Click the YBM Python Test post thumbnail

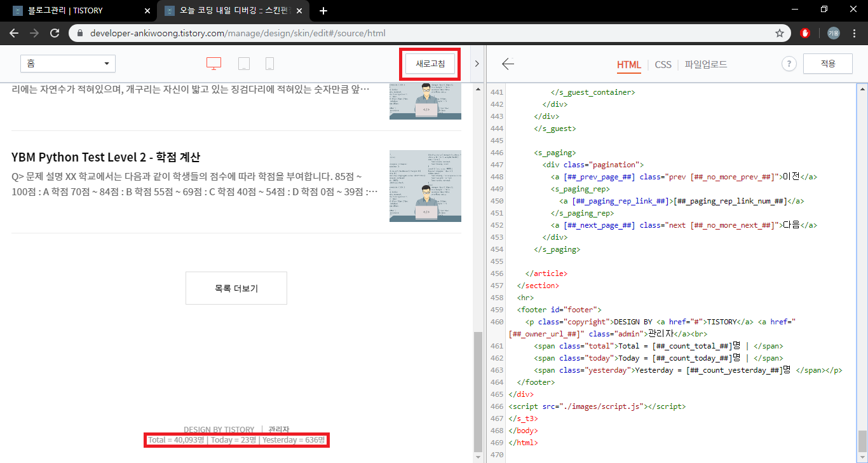point(425,186)
